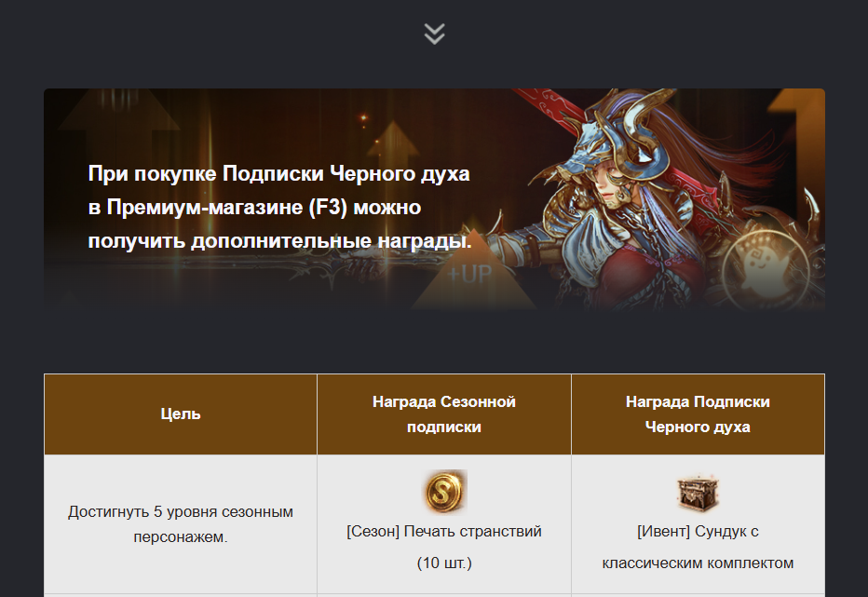This screenshot has height=597, width=868.
Task: Click the banner headline about Премиум-магазин (F3)
Action: click(279, 207)
